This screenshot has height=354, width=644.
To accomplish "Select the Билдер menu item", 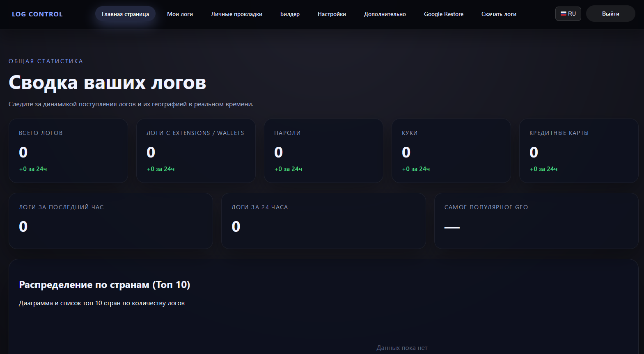I will click(290, 14).
